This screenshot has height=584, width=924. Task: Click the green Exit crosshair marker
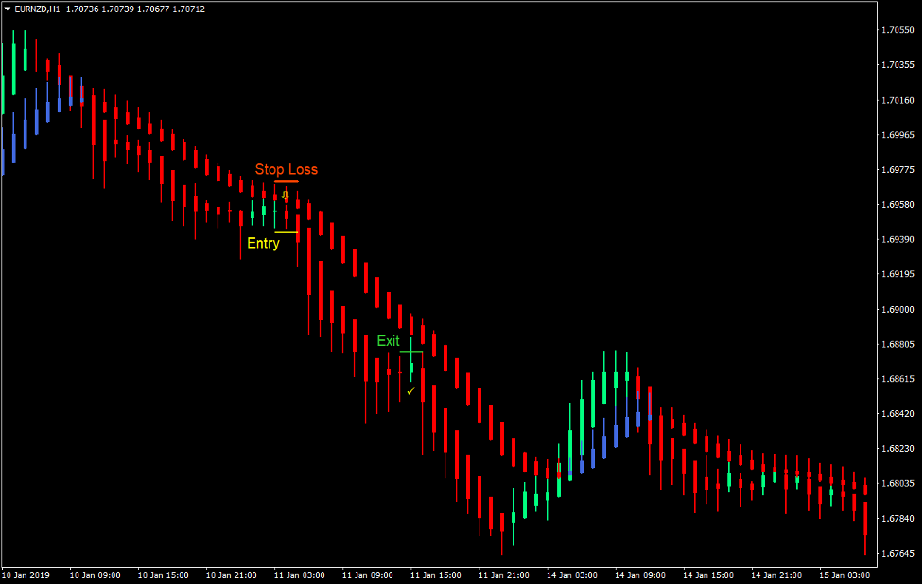click(410, 350)
